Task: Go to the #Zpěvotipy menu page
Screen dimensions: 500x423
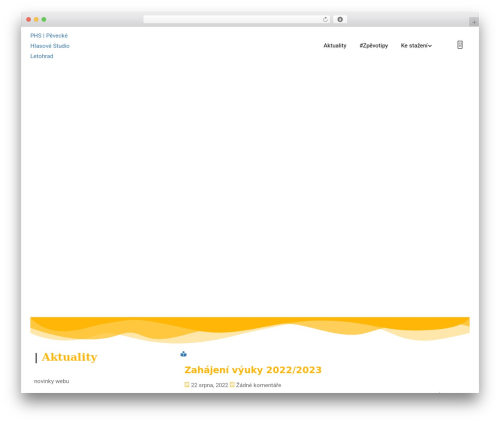Action: (374, 46)
